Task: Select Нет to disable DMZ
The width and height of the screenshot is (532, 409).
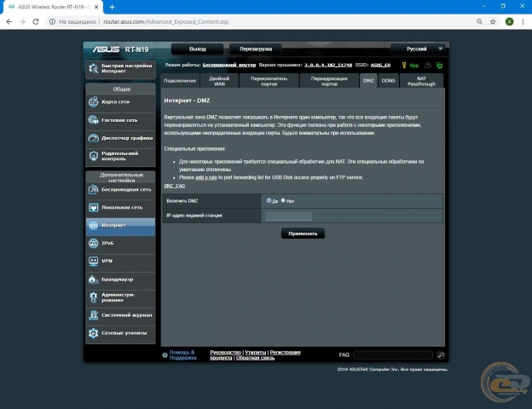Action: pos(283,200)
